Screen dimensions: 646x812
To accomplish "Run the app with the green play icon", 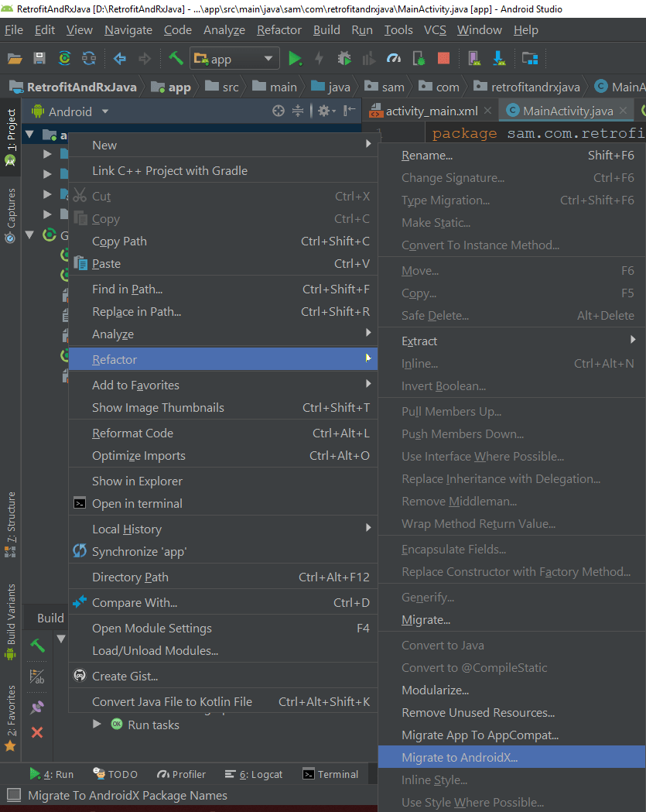I will pos(295,59).
